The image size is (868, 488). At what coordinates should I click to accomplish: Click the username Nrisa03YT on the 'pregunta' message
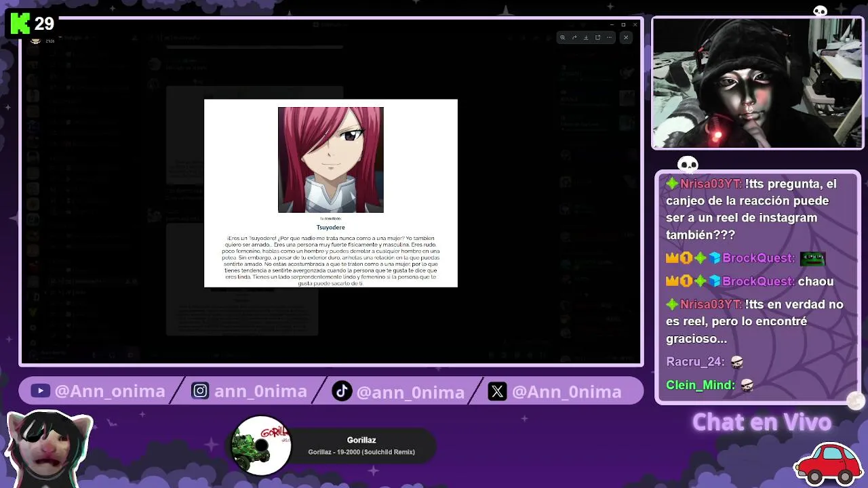click(x=711, y=184)
